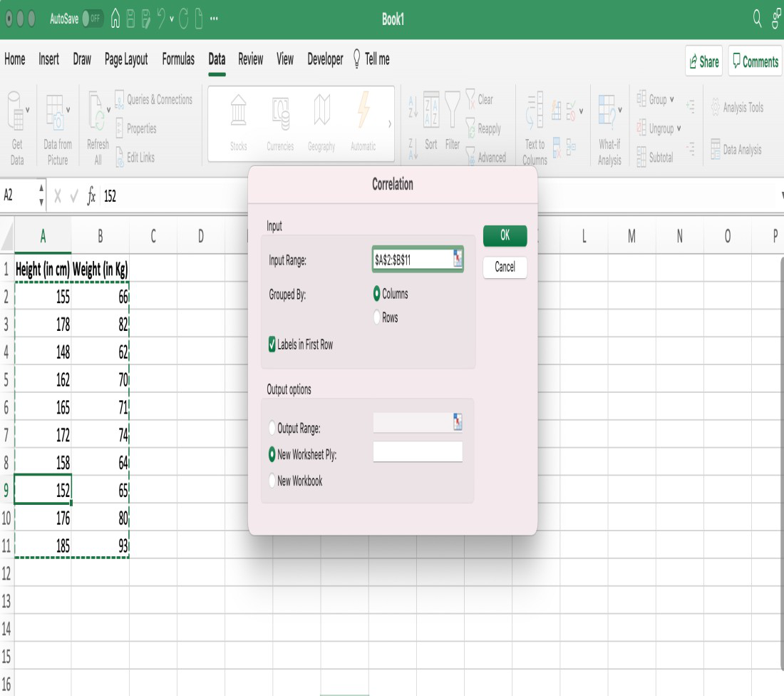Toggle Labels in First Row checkbox
784x696 pixels.
[272, 344]
